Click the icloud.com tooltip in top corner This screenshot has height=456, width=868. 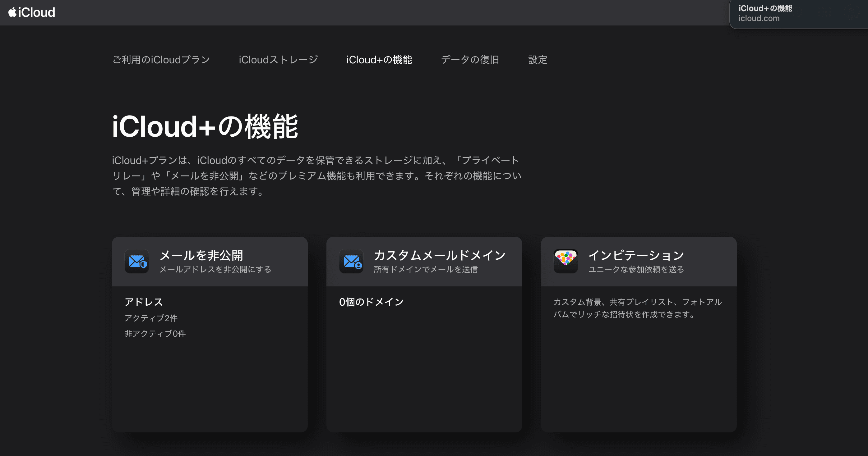[x=759, y=18]
